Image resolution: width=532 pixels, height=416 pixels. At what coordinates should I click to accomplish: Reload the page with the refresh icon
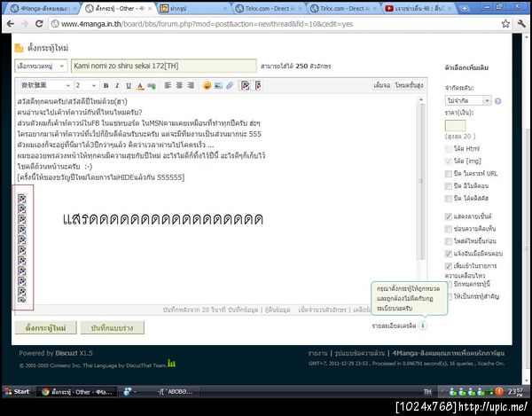39,24
